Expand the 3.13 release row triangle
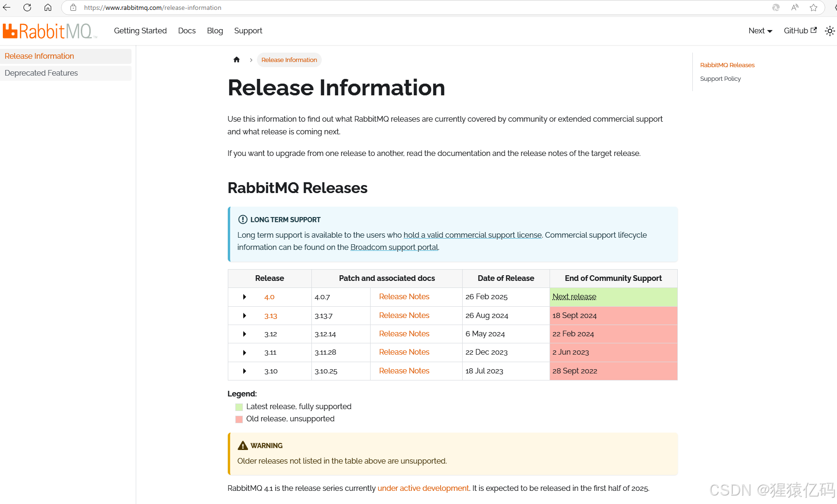Image resolution: width=837 pixels, height=504 pixels. pos(244,316)
